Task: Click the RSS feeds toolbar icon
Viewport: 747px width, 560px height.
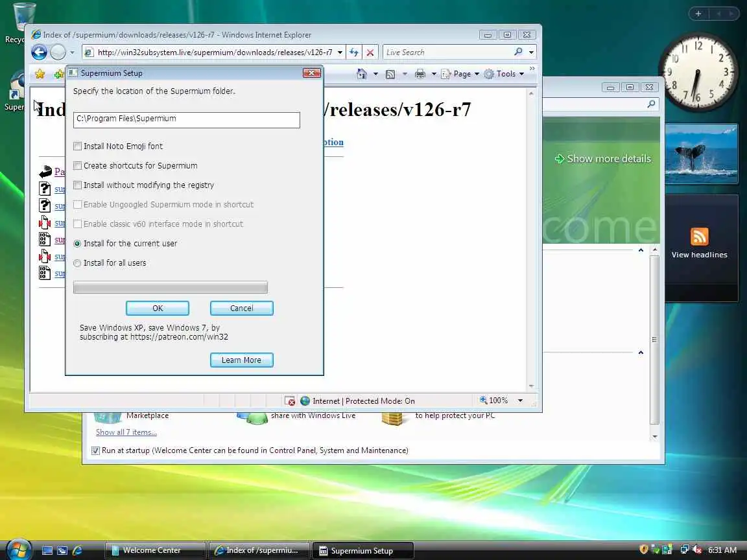Action: point(390,74)
